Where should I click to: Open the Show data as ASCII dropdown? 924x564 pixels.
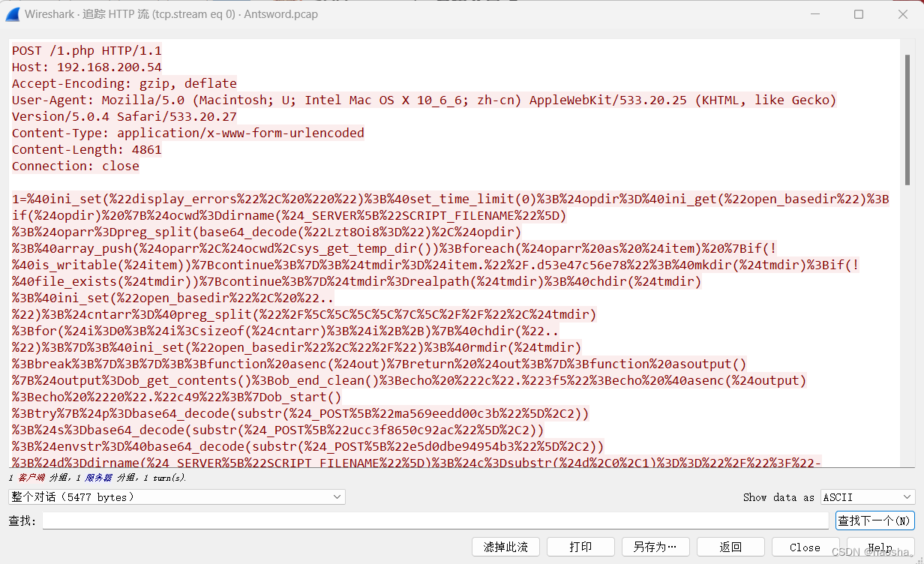(868, 497)
